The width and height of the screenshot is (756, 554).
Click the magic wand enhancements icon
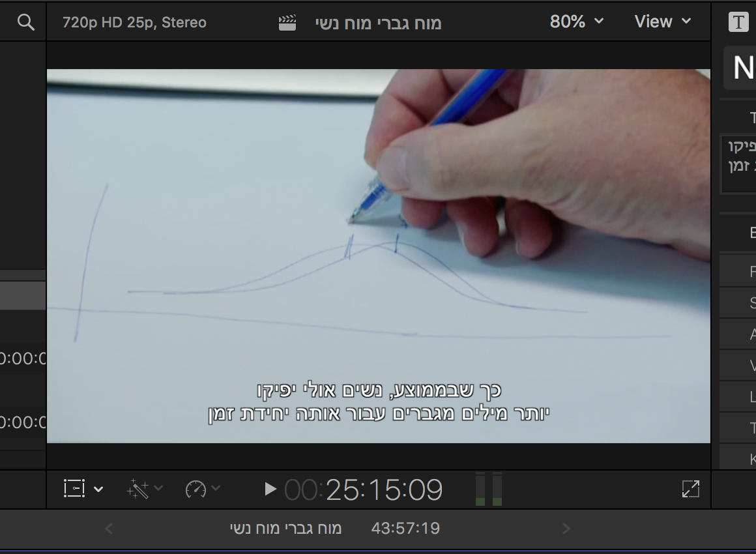click(138, 489)
